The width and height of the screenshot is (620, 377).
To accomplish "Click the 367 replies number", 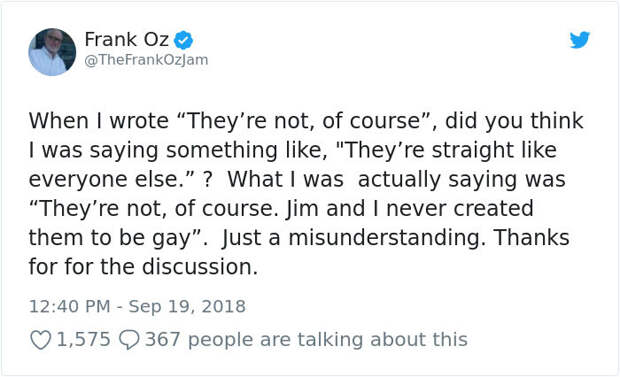I will click(163, 339).
